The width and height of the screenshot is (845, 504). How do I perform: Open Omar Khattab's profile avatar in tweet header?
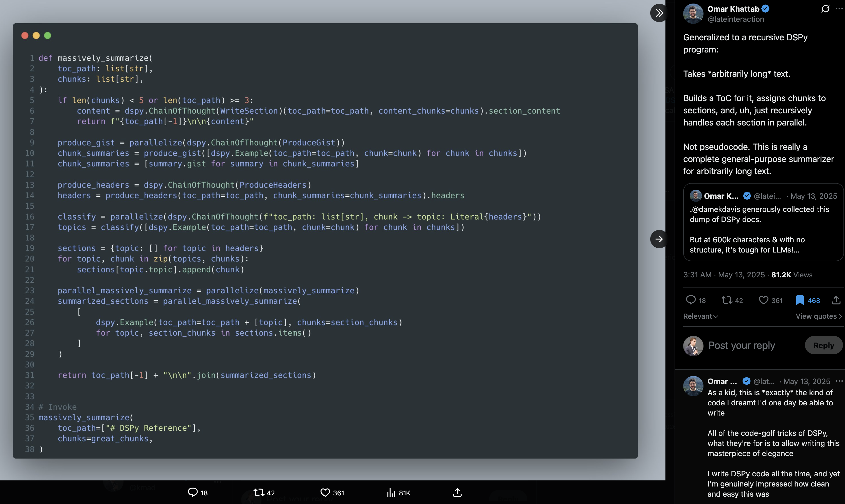693,14
